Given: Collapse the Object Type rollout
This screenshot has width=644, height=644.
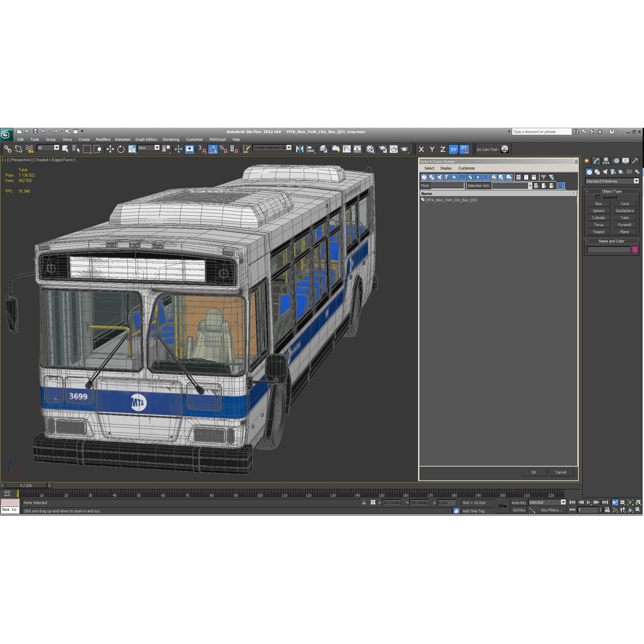Looking at the screenshot, I should 611,191.
